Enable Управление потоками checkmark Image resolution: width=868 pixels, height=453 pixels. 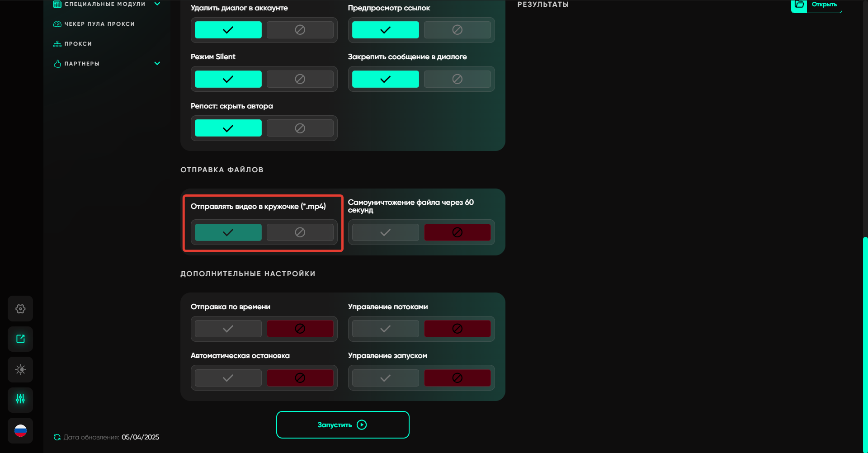385,329
